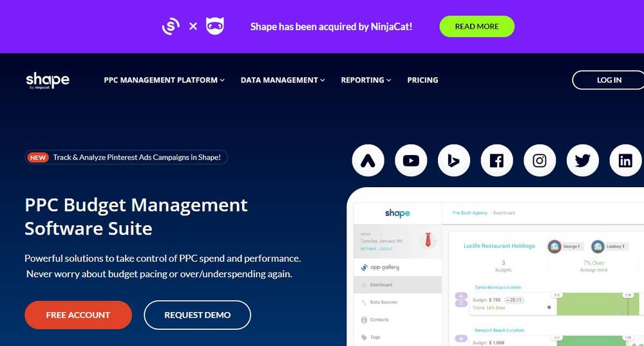Click shape logo inside dashboard preview

[397, 213]
